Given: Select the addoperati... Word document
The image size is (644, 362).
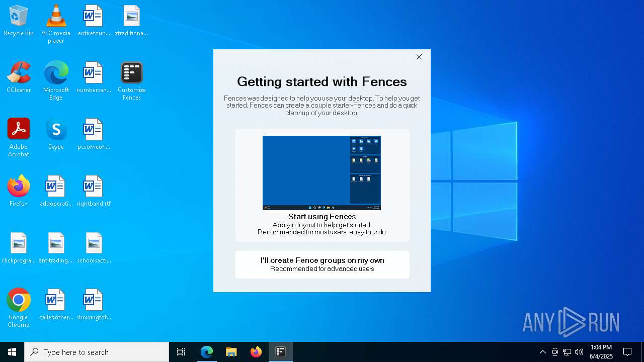Looking at the screenshot, I should coord(56,192).
